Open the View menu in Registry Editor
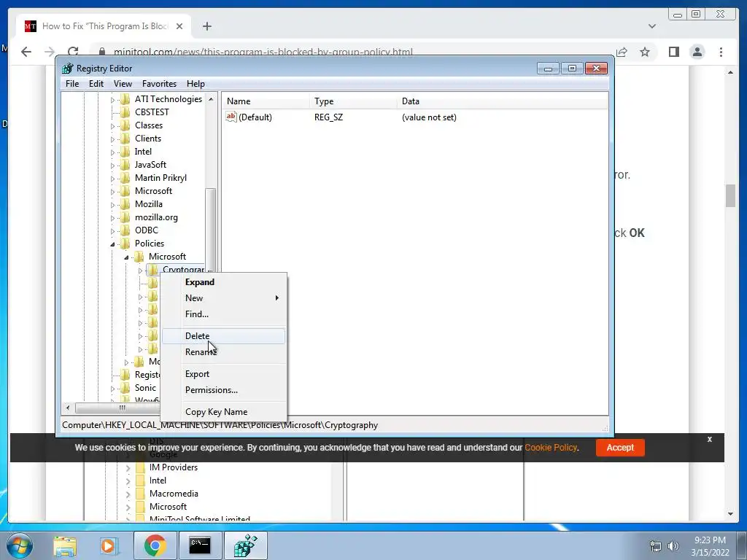This screenshot has height=560, width=747. (x=123, y=84)
